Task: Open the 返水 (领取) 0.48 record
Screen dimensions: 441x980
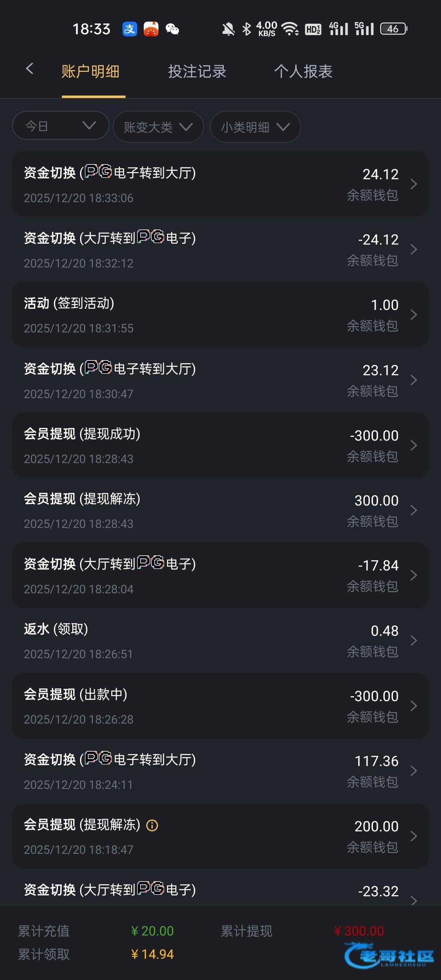Action: [220, 640]
